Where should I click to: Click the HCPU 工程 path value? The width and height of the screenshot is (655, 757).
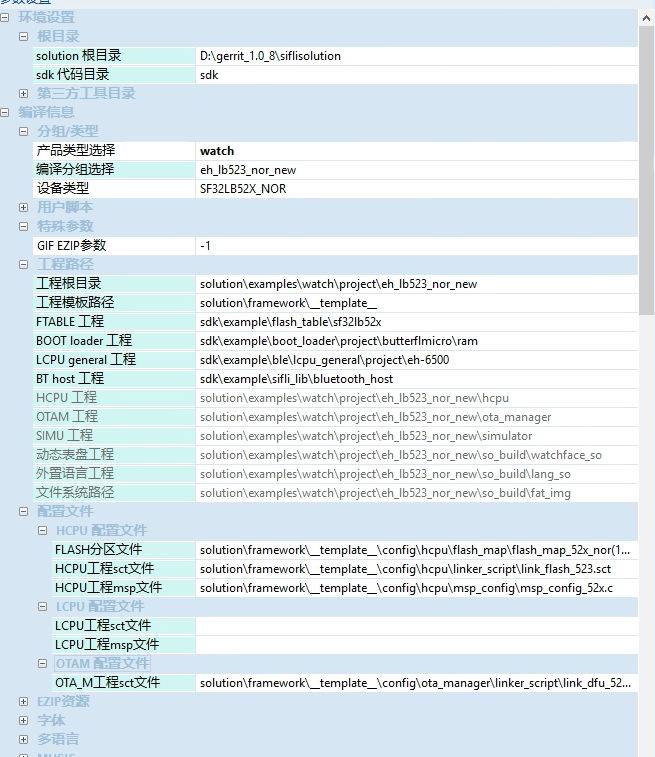[417, 398]
